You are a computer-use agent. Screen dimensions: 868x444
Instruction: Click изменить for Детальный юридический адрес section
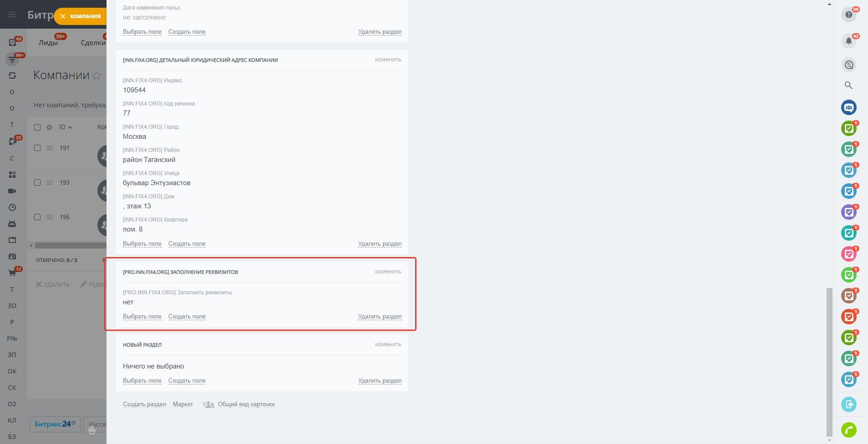388,60
